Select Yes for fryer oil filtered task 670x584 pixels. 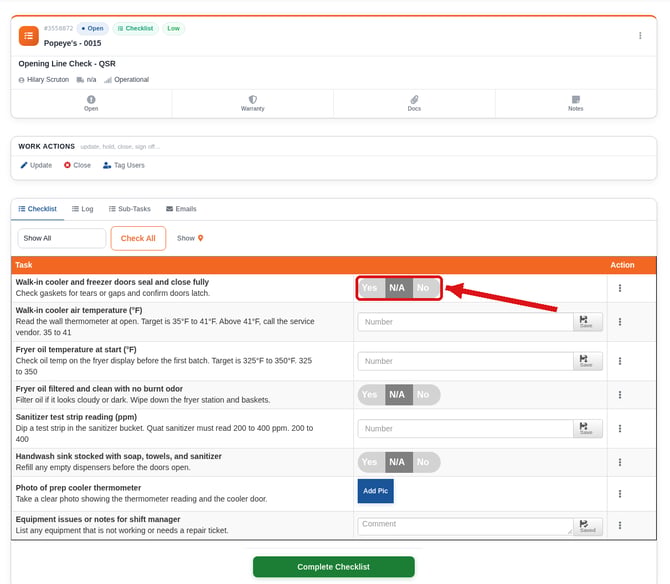(371, 394)
